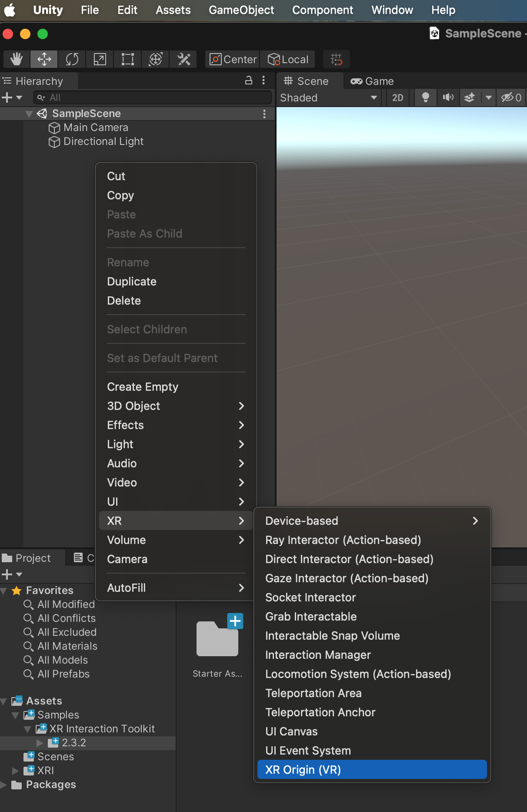
Task: Open Hierarchy panel three-dot options
Action: coord(263,81)
